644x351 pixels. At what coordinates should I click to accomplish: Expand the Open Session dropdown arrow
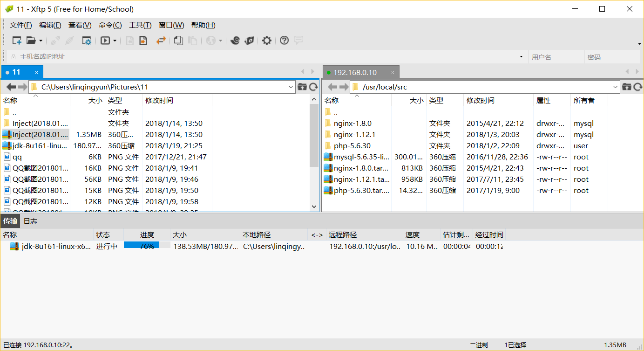click(41, 41)
